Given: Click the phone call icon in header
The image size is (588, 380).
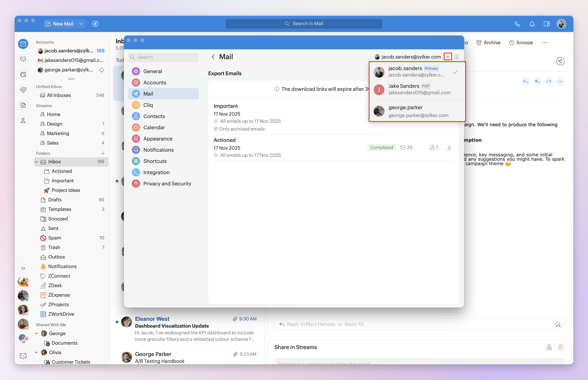Looking at the screenshot, I should (x=517, y=24).
